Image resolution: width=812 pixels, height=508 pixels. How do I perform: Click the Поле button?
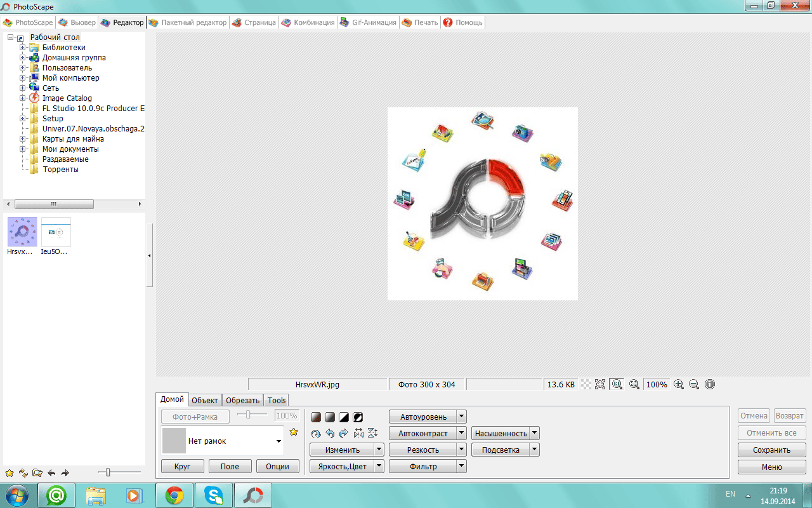230,466
